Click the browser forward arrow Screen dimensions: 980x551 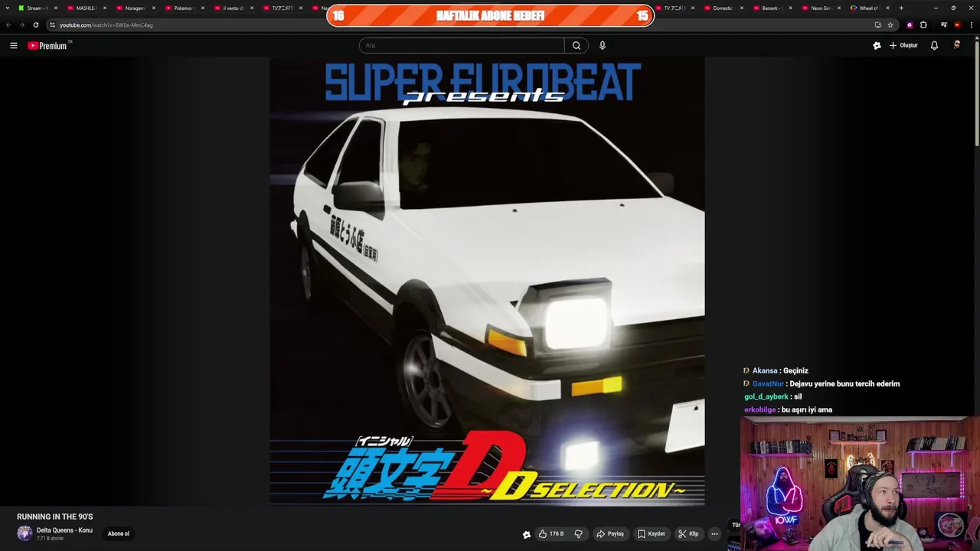[21, 24]
